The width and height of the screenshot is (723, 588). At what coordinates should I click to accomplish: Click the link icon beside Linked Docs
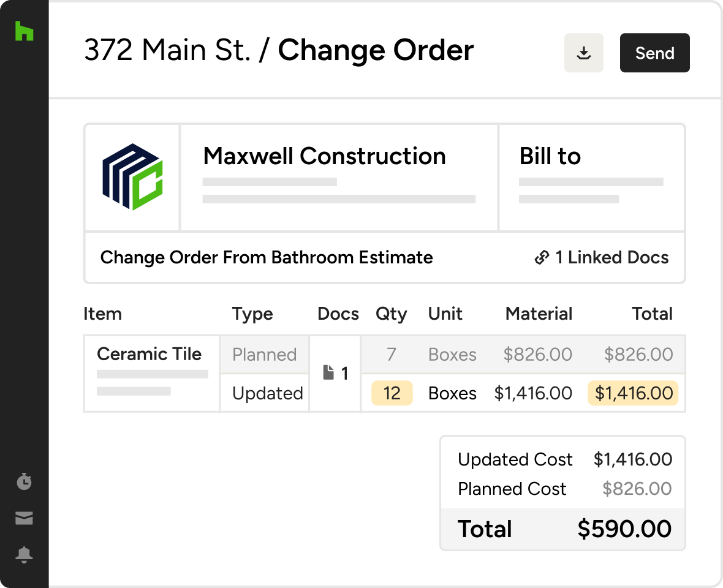542,258
